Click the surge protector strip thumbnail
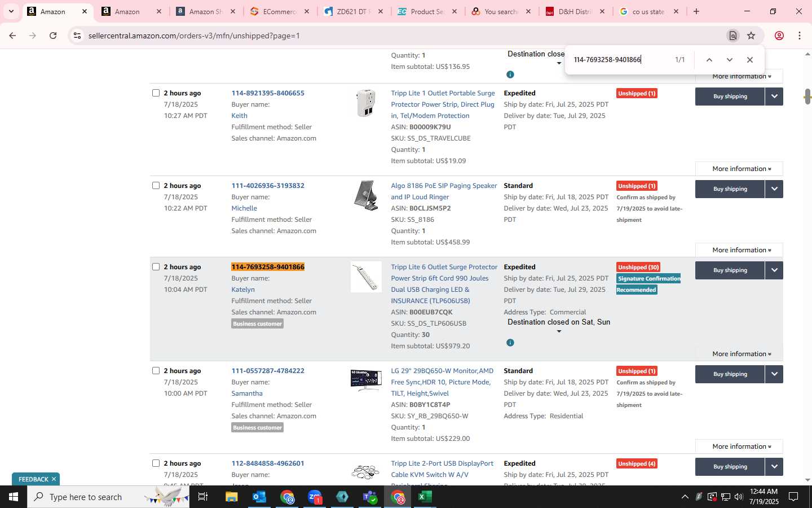Viewport: 812px width, 508px height. point(366,277)
